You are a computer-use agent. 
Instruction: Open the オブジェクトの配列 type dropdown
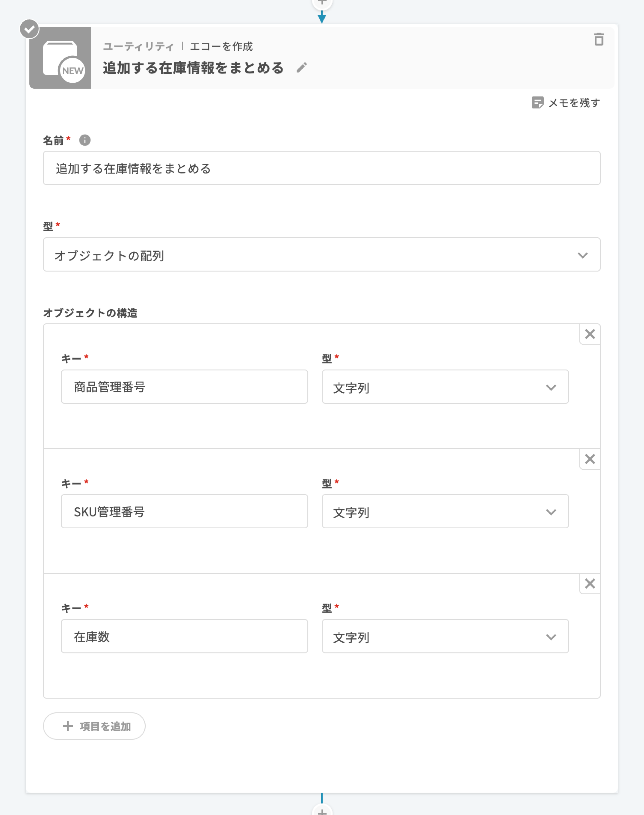[x=321, y=255]
